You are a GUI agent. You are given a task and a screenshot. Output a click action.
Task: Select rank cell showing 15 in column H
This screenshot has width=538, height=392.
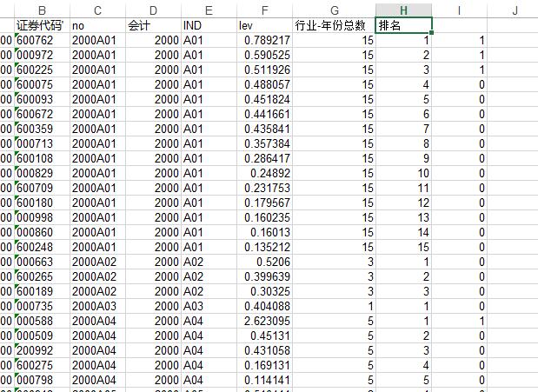[403, 247]
